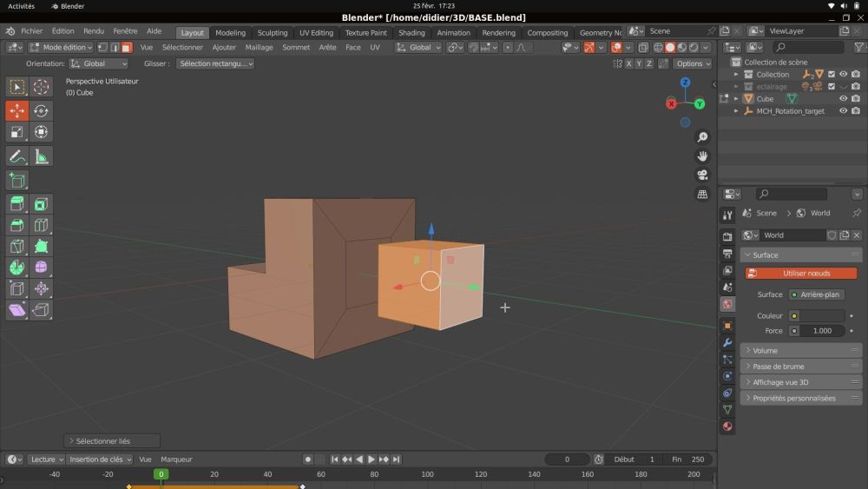This screenshot has width=868, height=489.
Task: Expand the Cube tree item
Action: coord(736,98)
